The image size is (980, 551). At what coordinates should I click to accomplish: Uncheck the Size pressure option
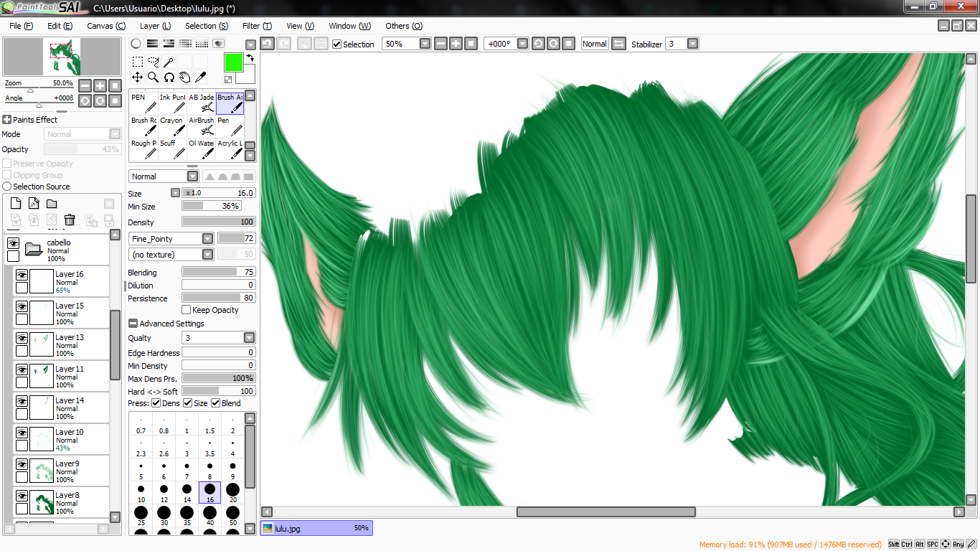click(188, 403)
